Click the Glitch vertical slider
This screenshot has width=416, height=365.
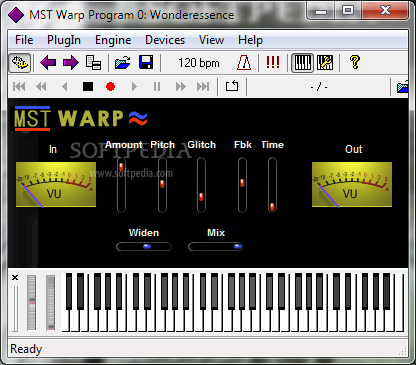tap(201, 185)
